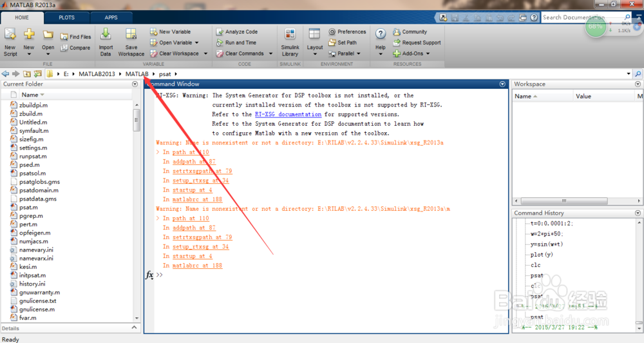Click the second startup at 4 link
Image resolution: width=644 pixels, height=343 pixels.
pos(192,256)
